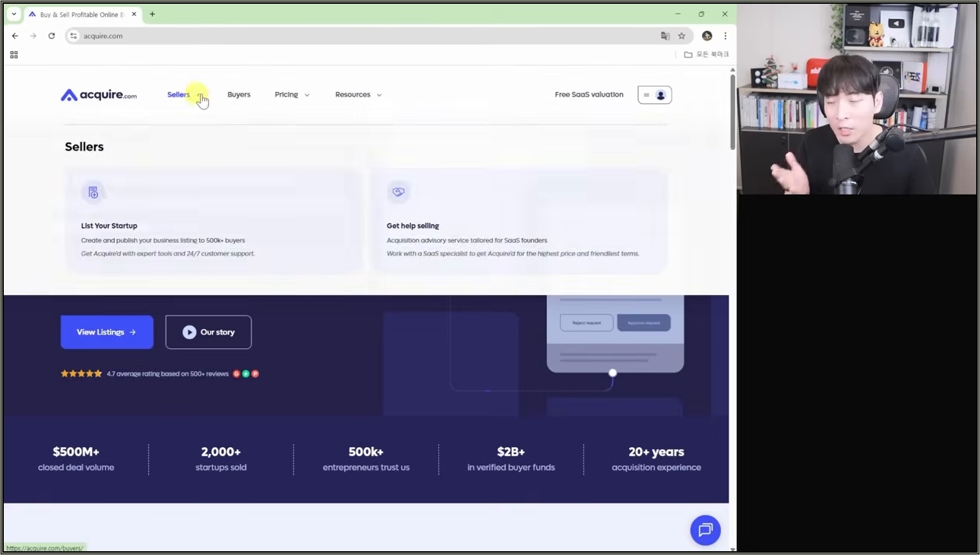This screenshot has width=980, height=555.
Task: Open the List Your Startup document icon
Action: (93, 192)
